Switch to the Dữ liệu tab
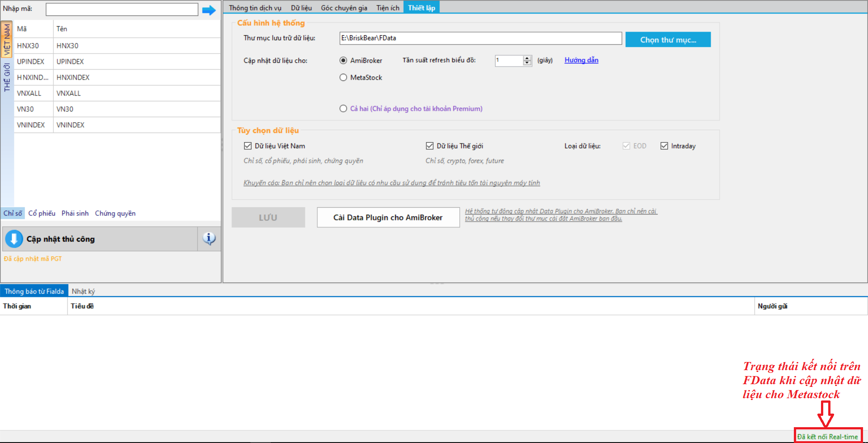The height and width of the screenshot is (443, 868). point(301,8)
